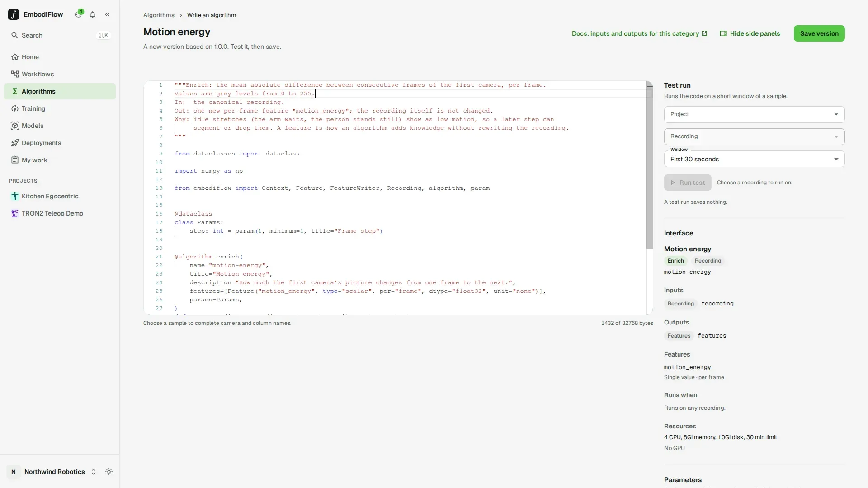Click the Models icon in the sidebar
Image resolution: width=868 pixels, height=488 pixels.
[x=15, y=126]
